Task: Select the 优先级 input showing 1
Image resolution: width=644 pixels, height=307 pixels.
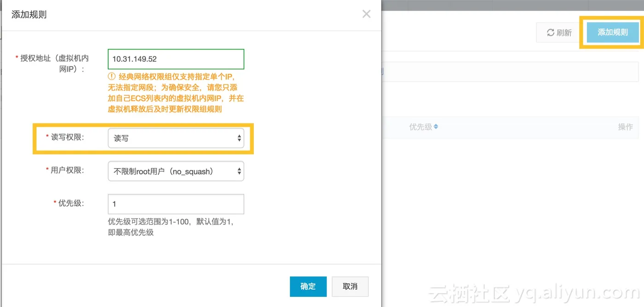Action: 176,204
